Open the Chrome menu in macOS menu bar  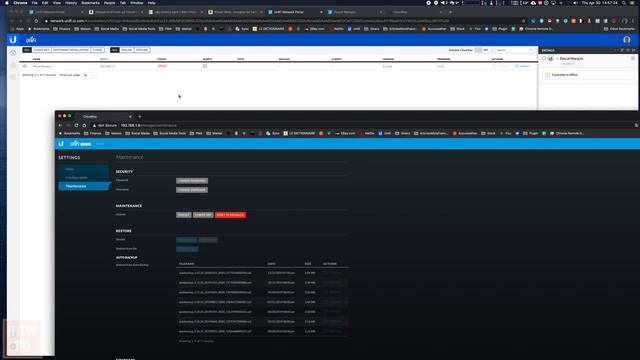pyautogui.click(x=20, y=3)
